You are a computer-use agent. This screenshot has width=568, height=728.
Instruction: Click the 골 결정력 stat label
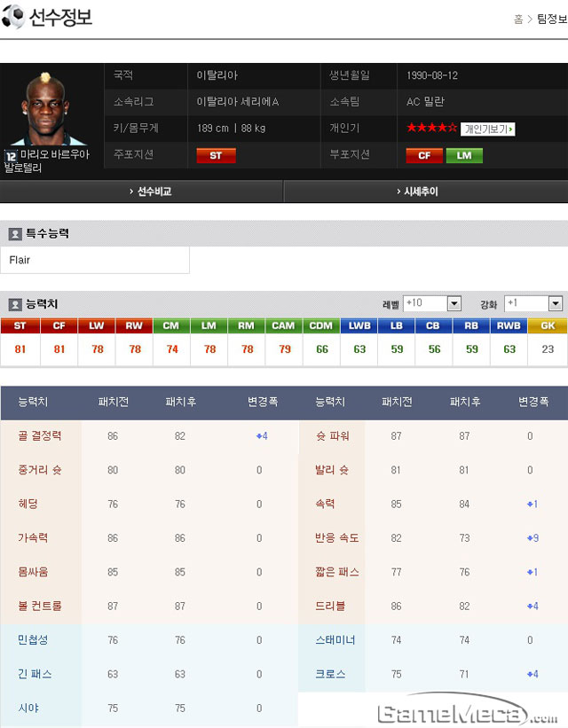tap(40, 435)
